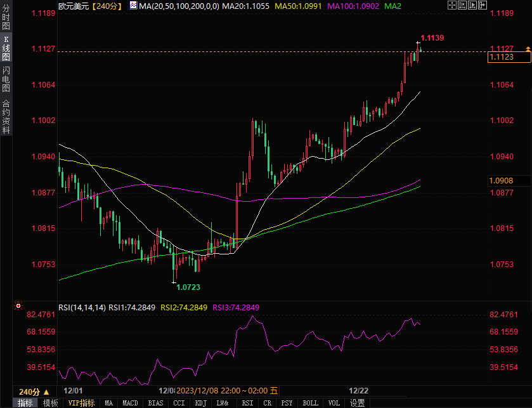Click the MA indicator chart icon
532x408 pixels.
133,5
